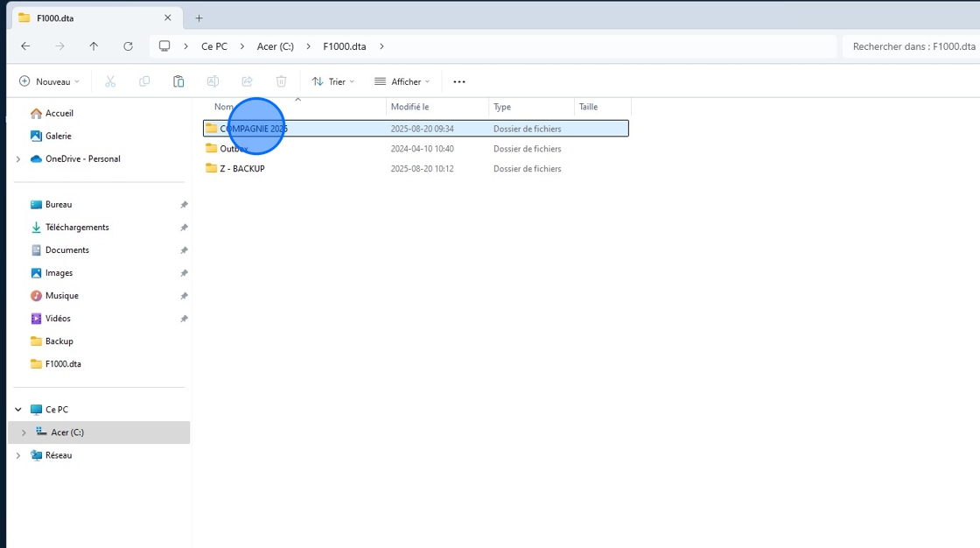980x548 pixels.
Task: Sort by the Type column header
Action: point(531,107)
